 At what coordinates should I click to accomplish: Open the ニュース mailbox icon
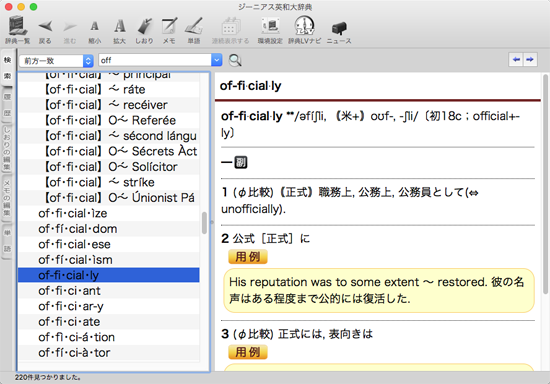[x=339, y=28]
